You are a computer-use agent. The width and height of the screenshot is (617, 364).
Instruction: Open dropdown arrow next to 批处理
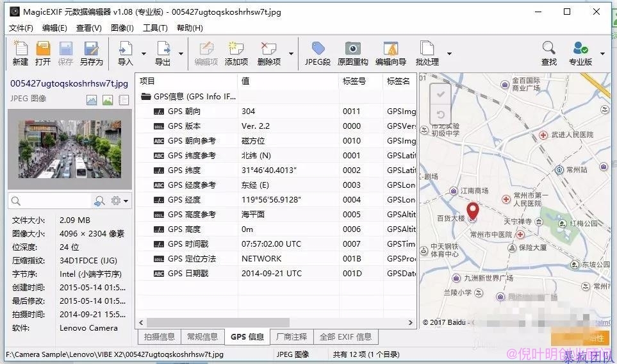[449, 54]
